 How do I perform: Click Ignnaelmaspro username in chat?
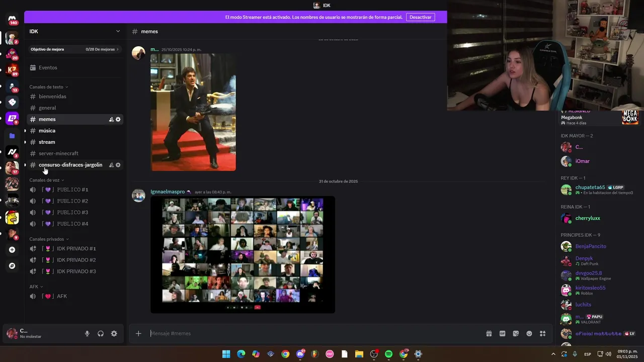(x=168, y=192)
